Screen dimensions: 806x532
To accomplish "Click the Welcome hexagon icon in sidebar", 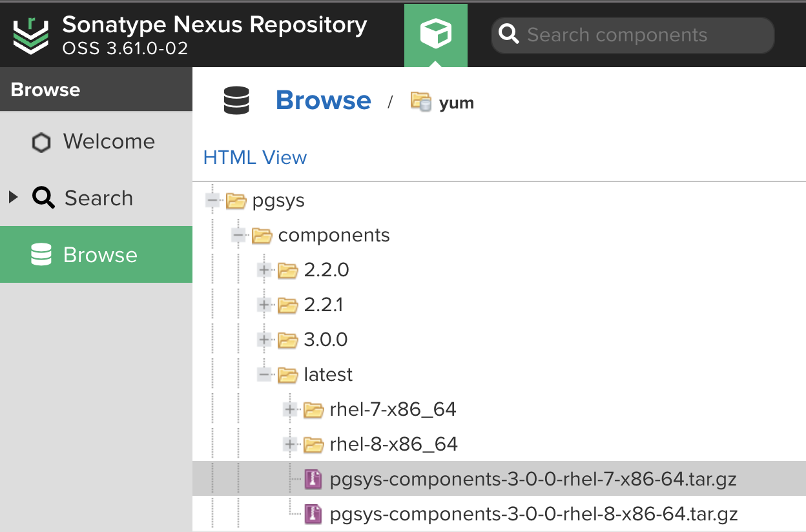I will 41,142.
